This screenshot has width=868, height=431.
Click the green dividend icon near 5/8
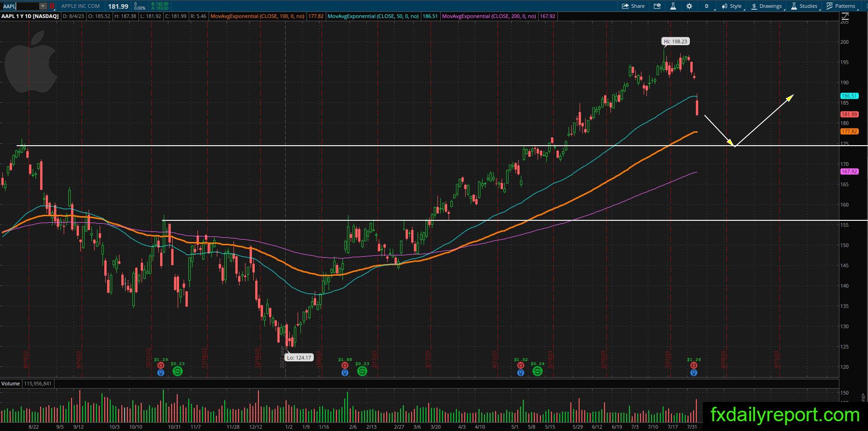537,371
